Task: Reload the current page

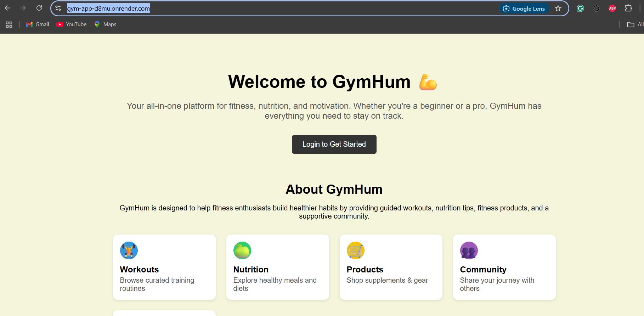Action: 39,8
